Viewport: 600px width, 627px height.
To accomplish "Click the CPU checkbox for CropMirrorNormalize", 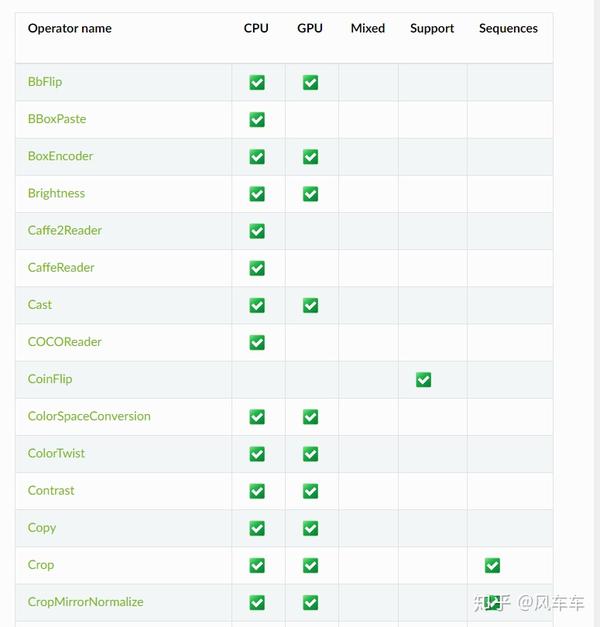I will tap(257, 603).
